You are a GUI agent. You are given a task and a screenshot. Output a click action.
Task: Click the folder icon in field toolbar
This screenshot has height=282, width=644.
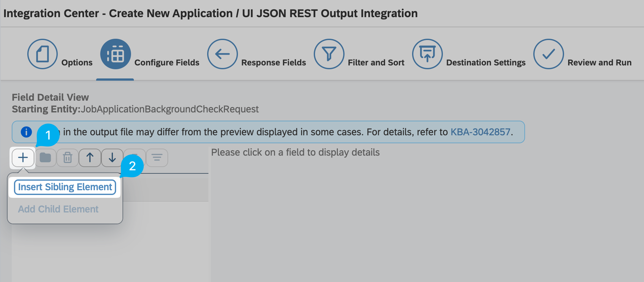click(45, 158)
